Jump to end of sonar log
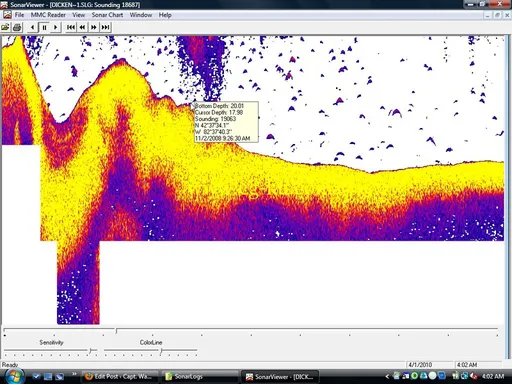The image size is (512, 384). coord(105,27)
